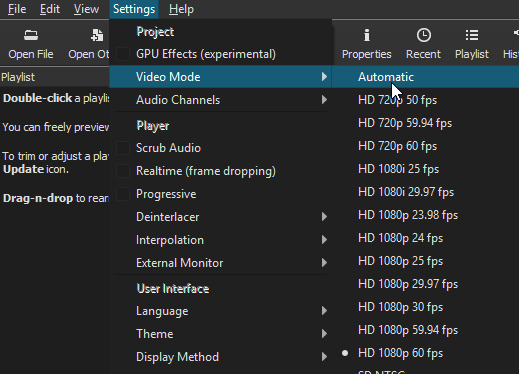The width and height of the screenshot is (519, 374).
Task: Choose HD 1080i 25 fps mode
Action: coord(425,169)
